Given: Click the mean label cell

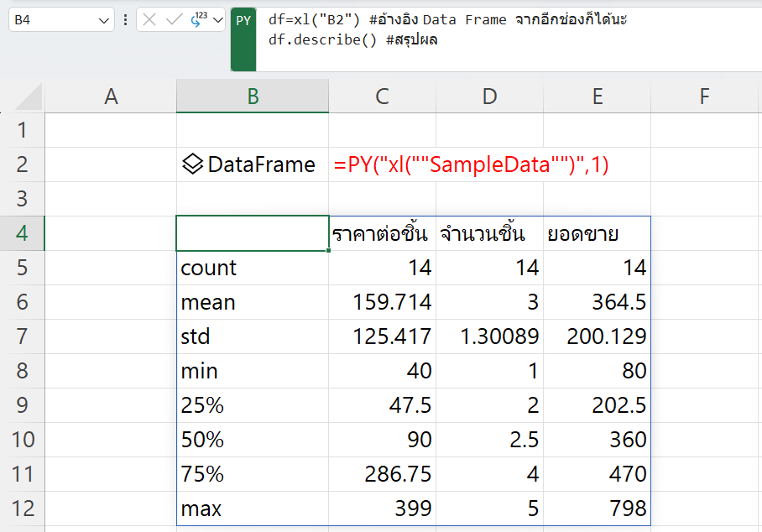Looking at the screenshot, I should click(253, 302).
